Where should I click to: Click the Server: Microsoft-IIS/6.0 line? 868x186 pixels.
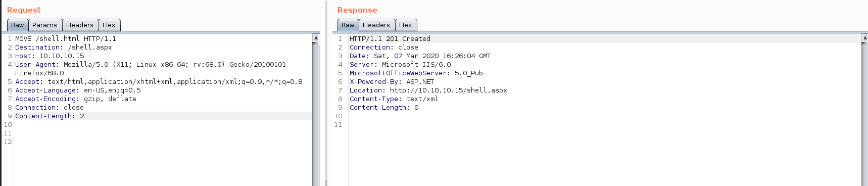tap(400, 65)
